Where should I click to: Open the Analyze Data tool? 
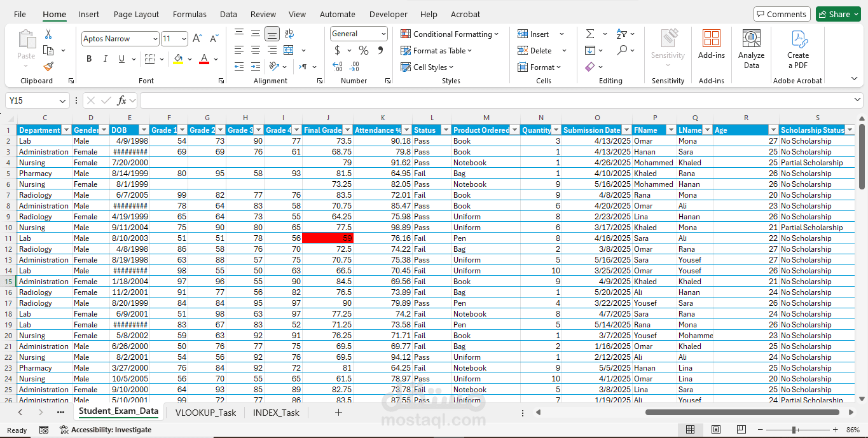pos(751,50)
